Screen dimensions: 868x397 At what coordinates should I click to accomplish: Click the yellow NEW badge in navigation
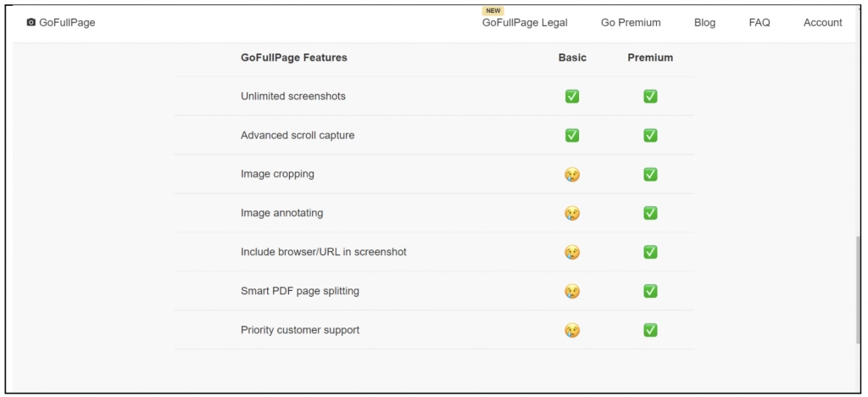[492, 11]
